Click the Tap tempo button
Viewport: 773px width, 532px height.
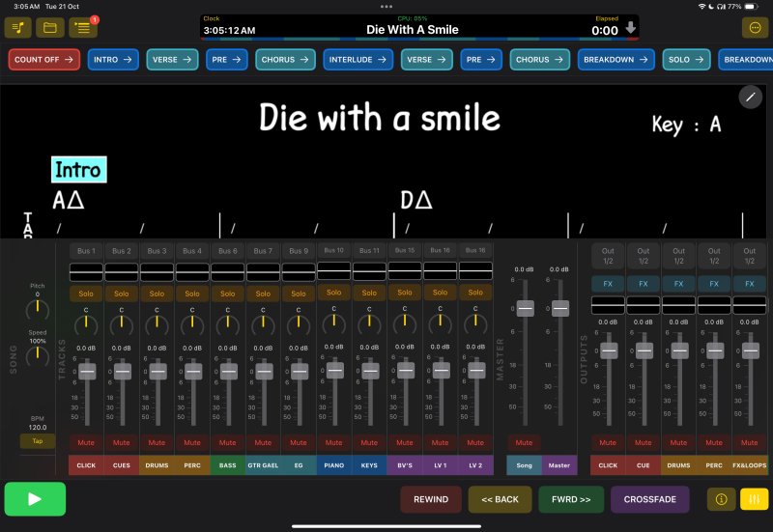[x=38, y=441]
